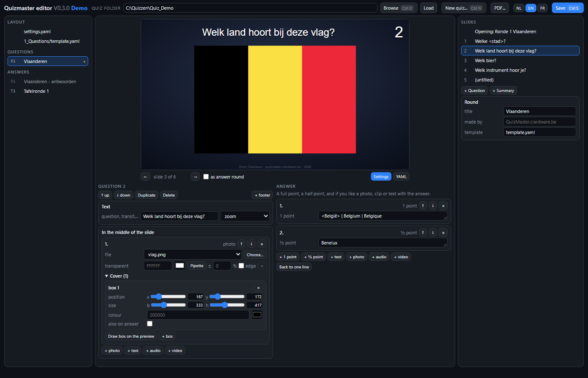Check 'also on answer' for box 1
Image resolution: width=588 pixels, height=378 pixels.
[150, 324]
